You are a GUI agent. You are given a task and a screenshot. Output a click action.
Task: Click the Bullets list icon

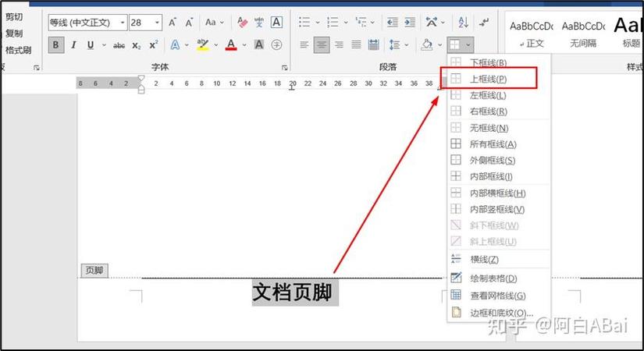point(304,22)
